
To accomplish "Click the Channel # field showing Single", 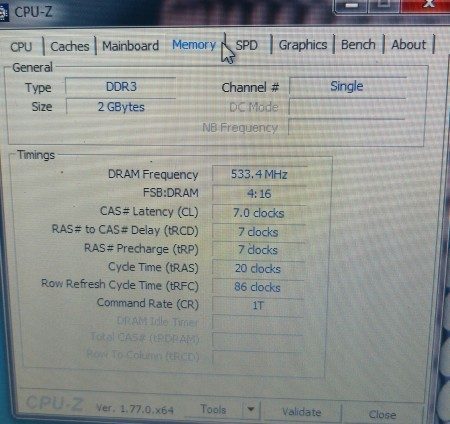I will coord(347,87).
